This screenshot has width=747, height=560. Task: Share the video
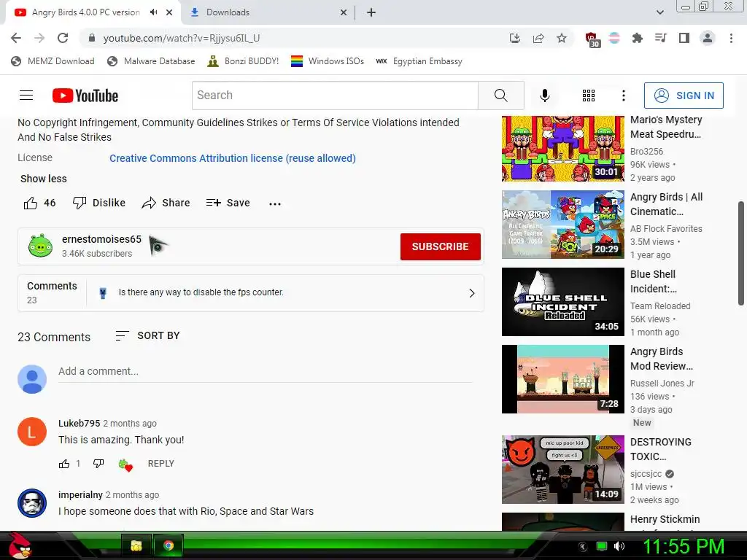point(166,203)
